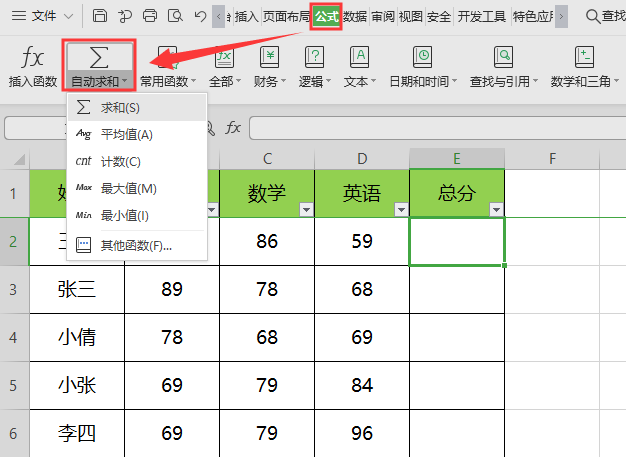Click the save-as icon beside Save

click(125, 16)
